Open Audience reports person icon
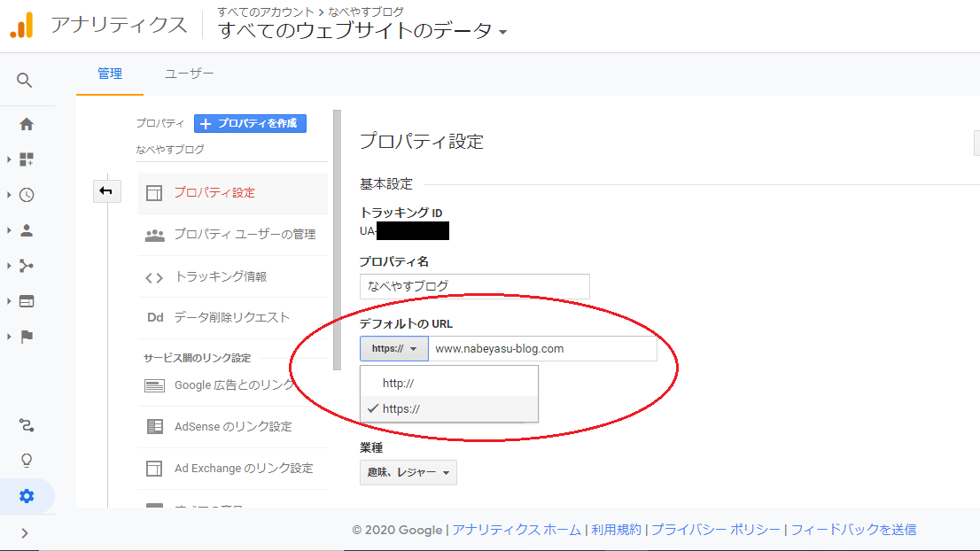The height and width of the screenshot is (551, 980). tap(27, 230)
